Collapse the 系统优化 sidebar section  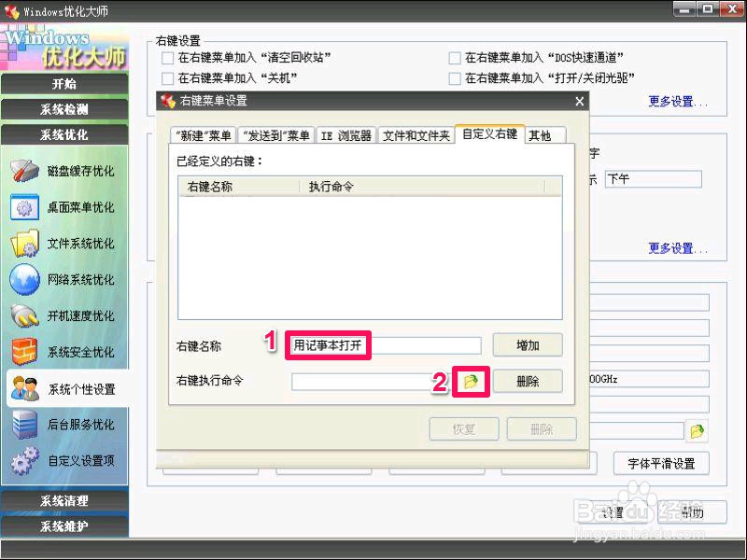pyautogui.click(x=64, y=134)
